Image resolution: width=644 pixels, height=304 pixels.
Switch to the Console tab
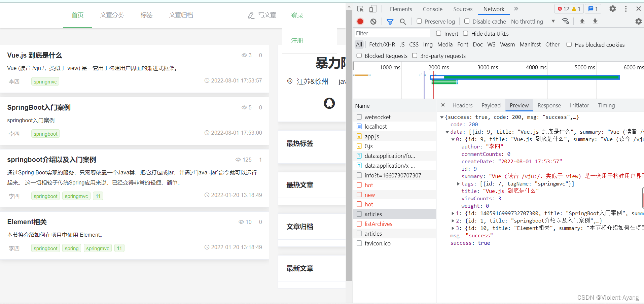(x=432, y=9)
